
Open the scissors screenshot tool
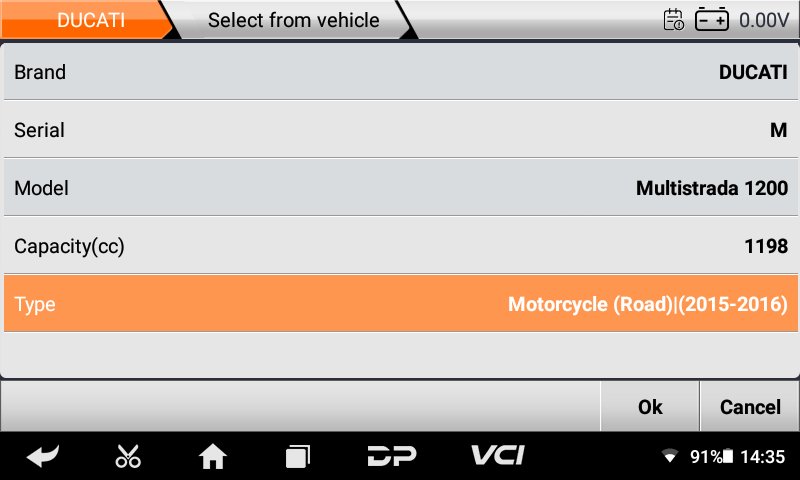click(x=128, y=457)
